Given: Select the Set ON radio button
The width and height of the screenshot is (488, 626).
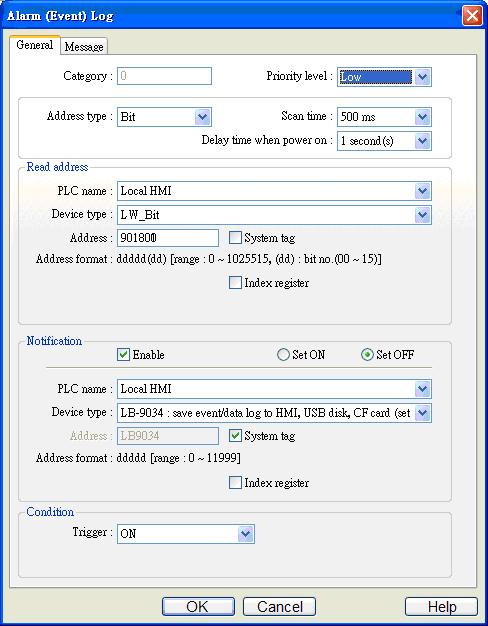Looking at the screenshot, I should 283,355.
